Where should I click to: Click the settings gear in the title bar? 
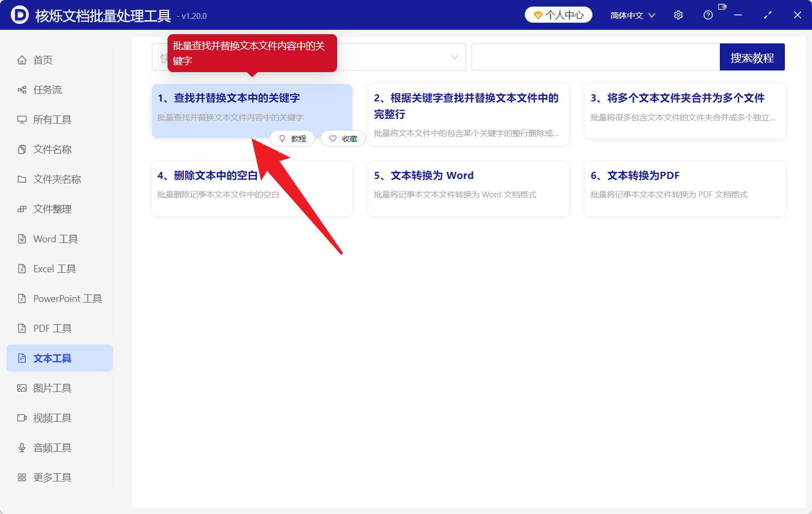click(x=678, y=15)
